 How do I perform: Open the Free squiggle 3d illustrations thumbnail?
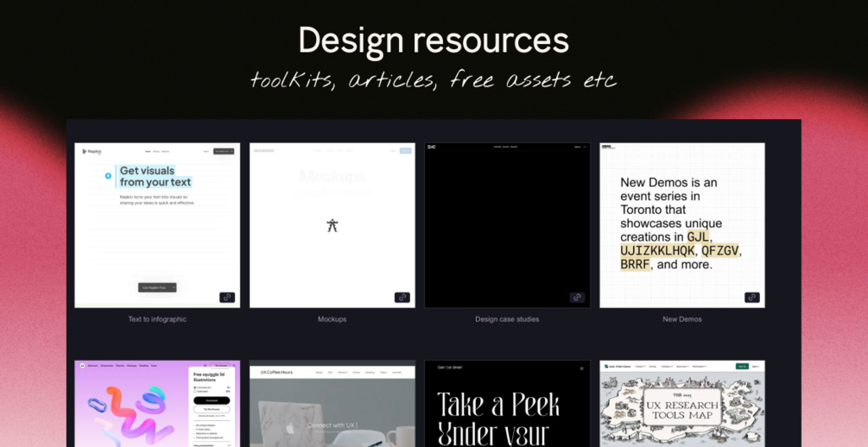point(157,404)
